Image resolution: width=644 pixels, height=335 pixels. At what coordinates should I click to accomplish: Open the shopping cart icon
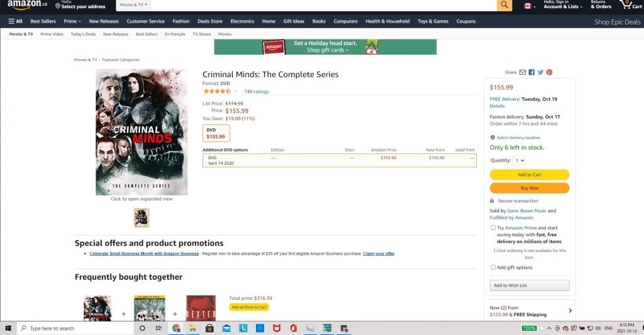(x=630, y=5)
